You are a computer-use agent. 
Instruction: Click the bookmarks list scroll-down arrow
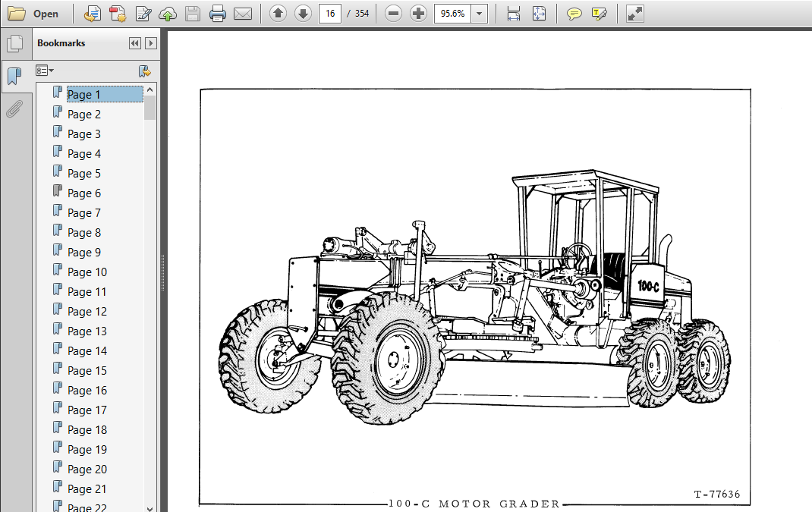pos(149,508)
